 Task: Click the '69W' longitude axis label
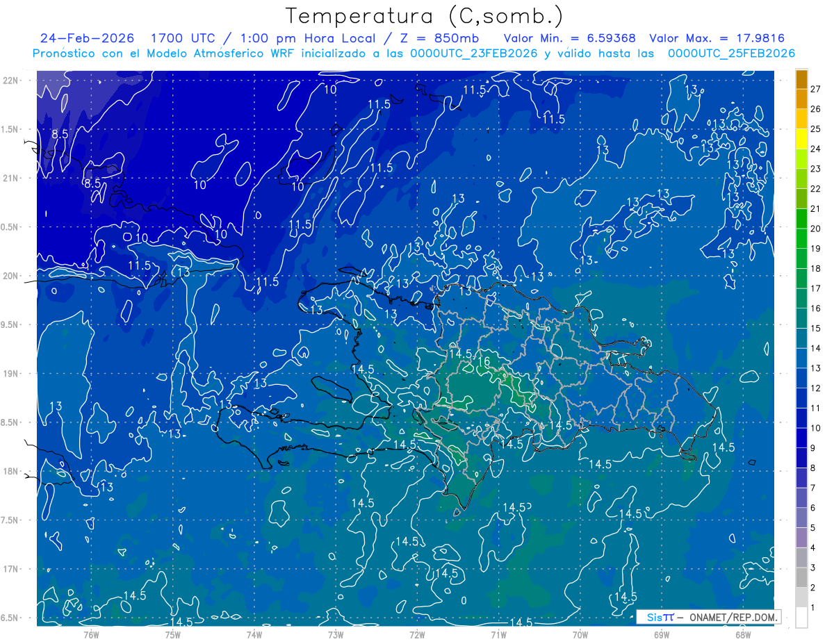[x=662, y=634]
